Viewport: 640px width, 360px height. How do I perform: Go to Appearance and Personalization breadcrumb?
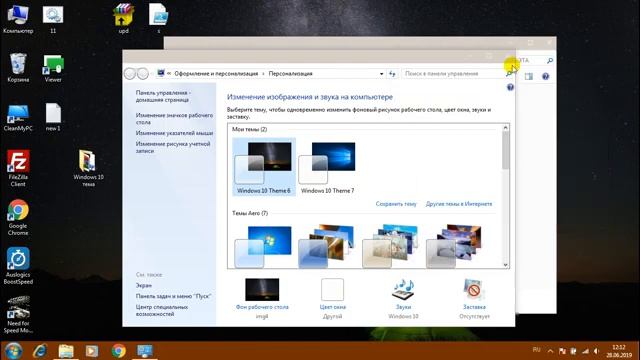coord(216,73)
